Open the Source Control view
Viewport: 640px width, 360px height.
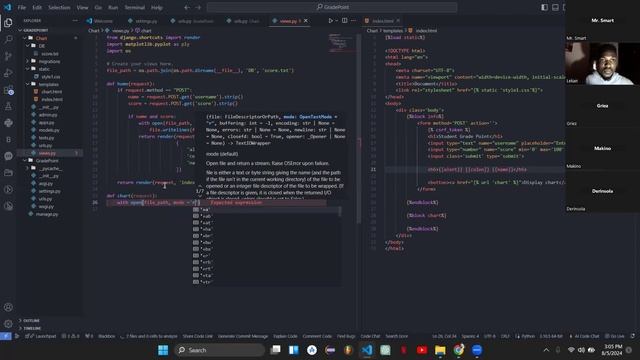[8, 56]
